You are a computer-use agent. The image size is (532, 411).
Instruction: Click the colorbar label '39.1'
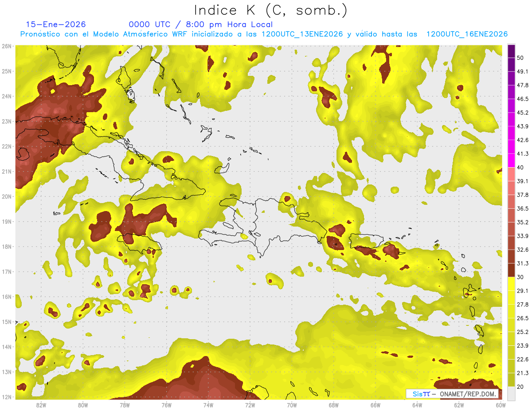(522, 181)
